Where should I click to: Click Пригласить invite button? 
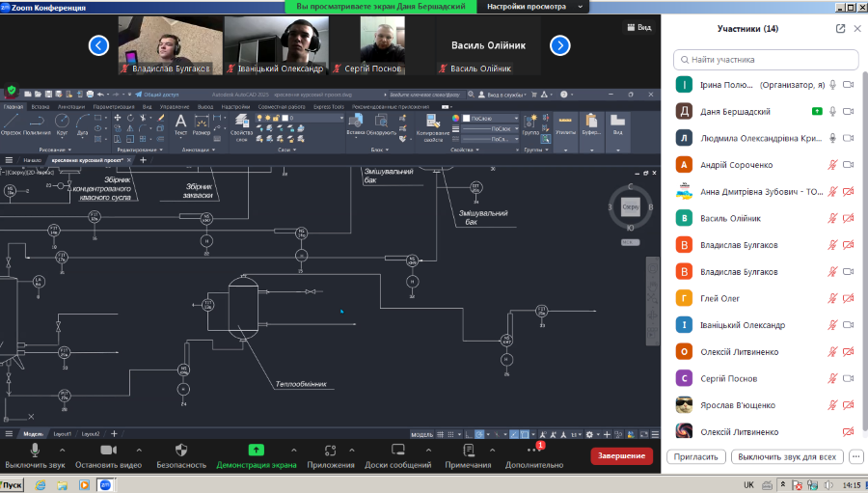[x=694, y=456]
